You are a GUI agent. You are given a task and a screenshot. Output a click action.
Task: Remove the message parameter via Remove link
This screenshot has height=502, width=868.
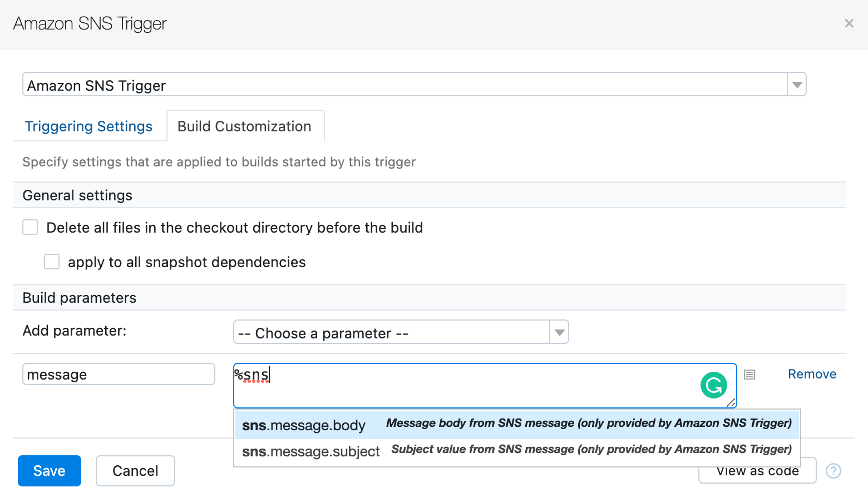[x=812, y=374]
